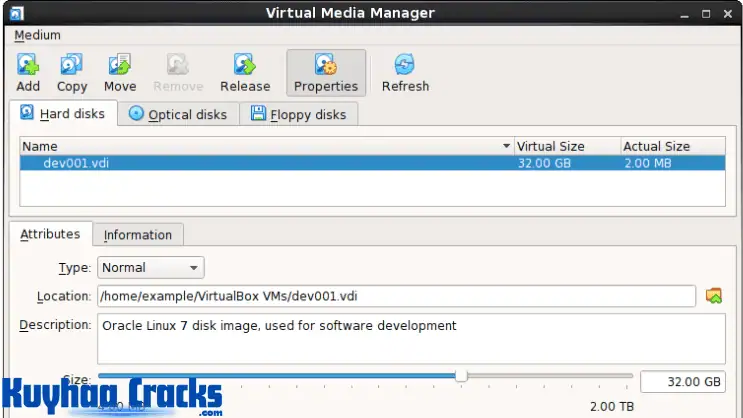The image size is (743, 418).
Task: Sort by the Virtual Size column header
Action: click(565, 147)
